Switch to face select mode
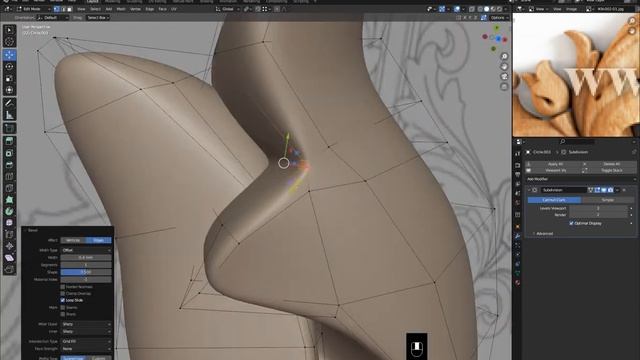Screen dimensions: 640x360 pos(69,9)
